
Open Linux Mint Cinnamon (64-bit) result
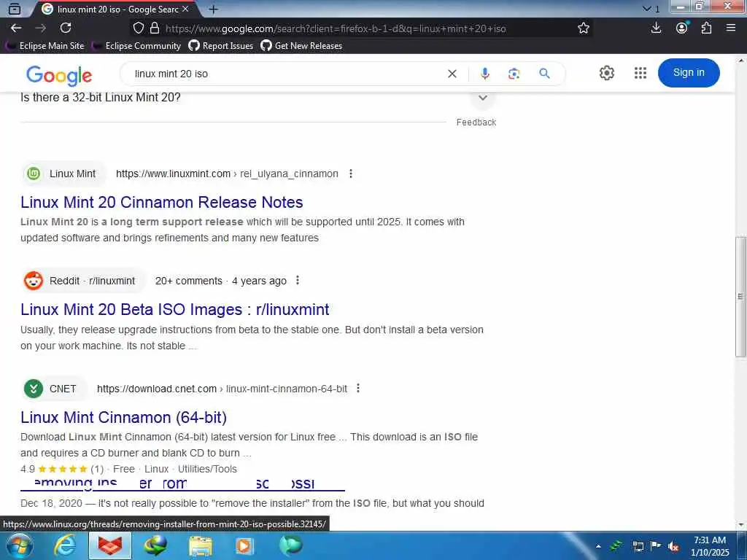[x=123, y=418]
